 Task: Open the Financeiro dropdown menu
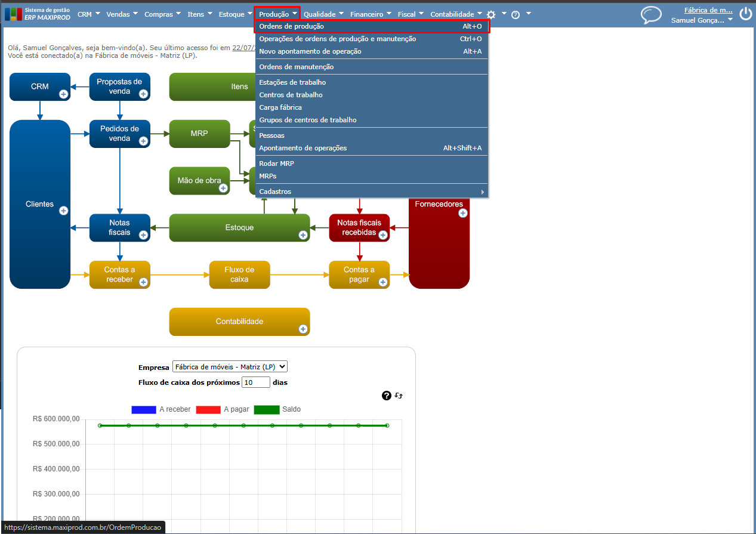[371, 14]
